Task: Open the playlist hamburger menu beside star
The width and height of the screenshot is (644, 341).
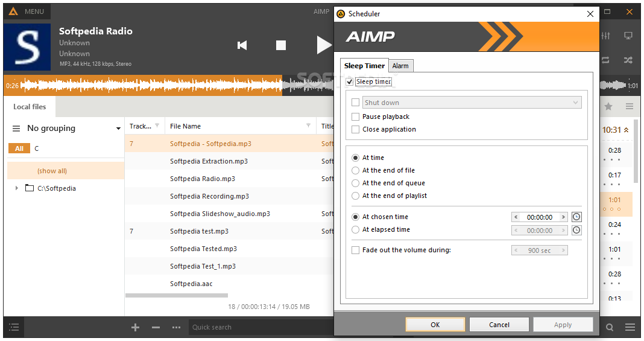Action: point(629,107)
